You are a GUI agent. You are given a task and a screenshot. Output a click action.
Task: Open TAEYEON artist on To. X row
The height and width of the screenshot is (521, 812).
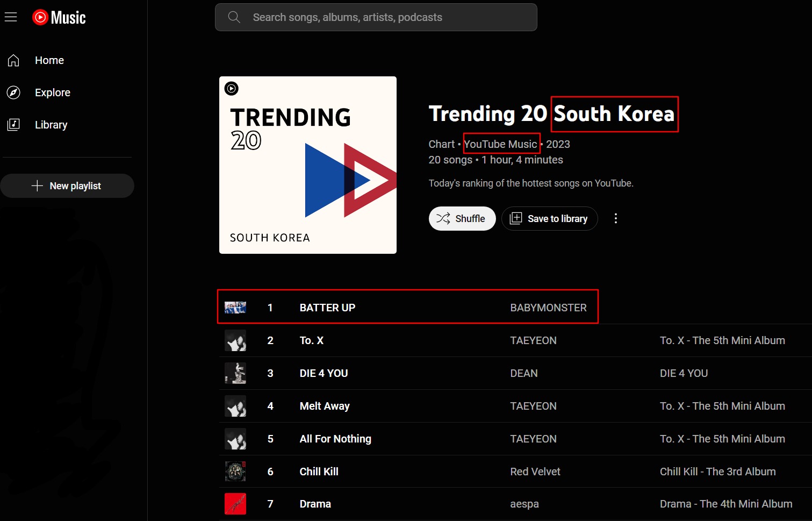pyautogui.click(x=533, y=340)
